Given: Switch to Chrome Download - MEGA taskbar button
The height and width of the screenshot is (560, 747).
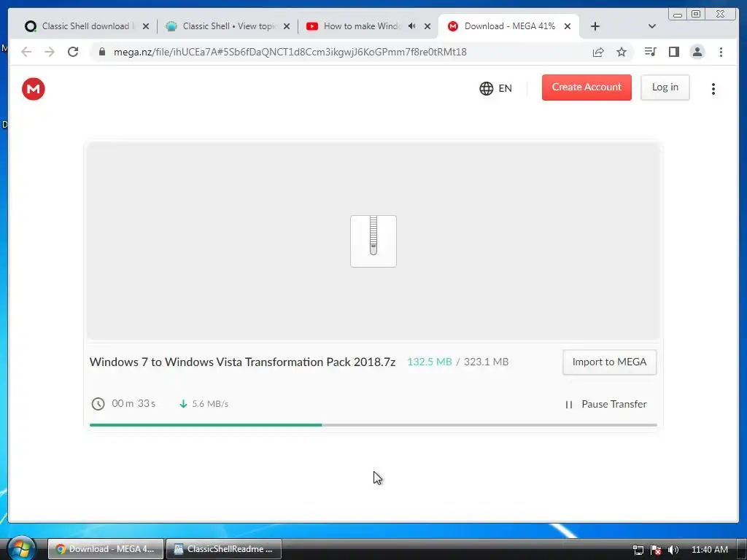Looking at the screenshot, I should pos(106,549).
